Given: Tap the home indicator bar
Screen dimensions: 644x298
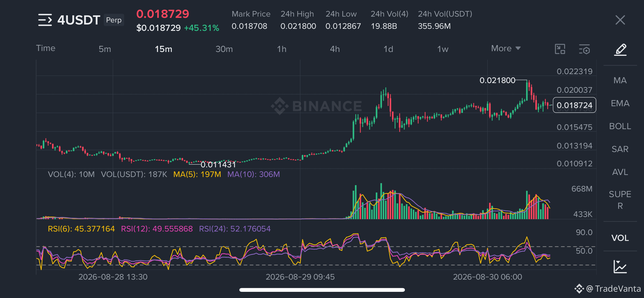Looking at the screenshot, I should pos(322,290).
